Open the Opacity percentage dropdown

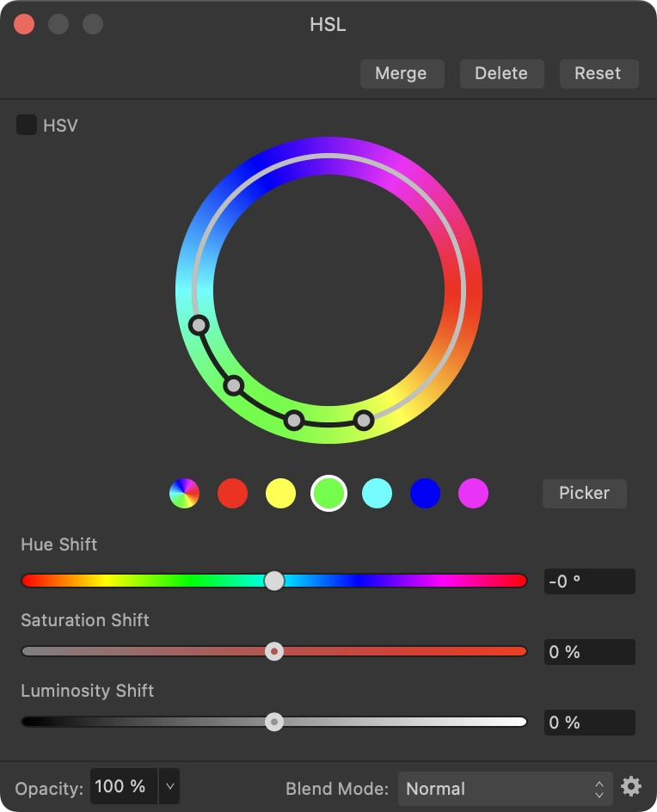[169, 786]
